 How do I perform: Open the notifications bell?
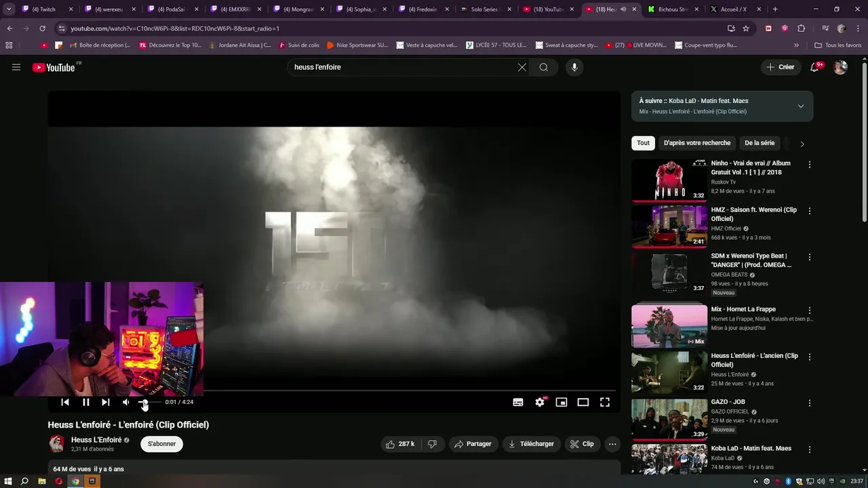point(814,67)
